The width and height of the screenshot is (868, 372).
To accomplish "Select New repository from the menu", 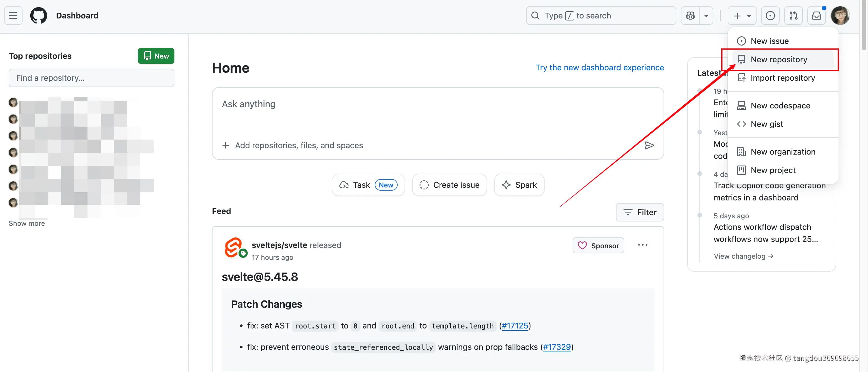I will (779, 60).
